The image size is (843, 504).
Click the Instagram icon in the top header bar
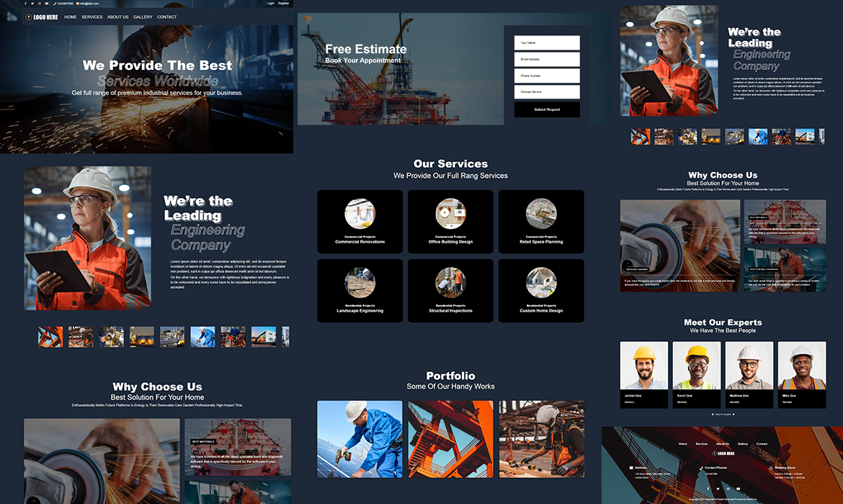pyautogui.click(x=40, y=4)
